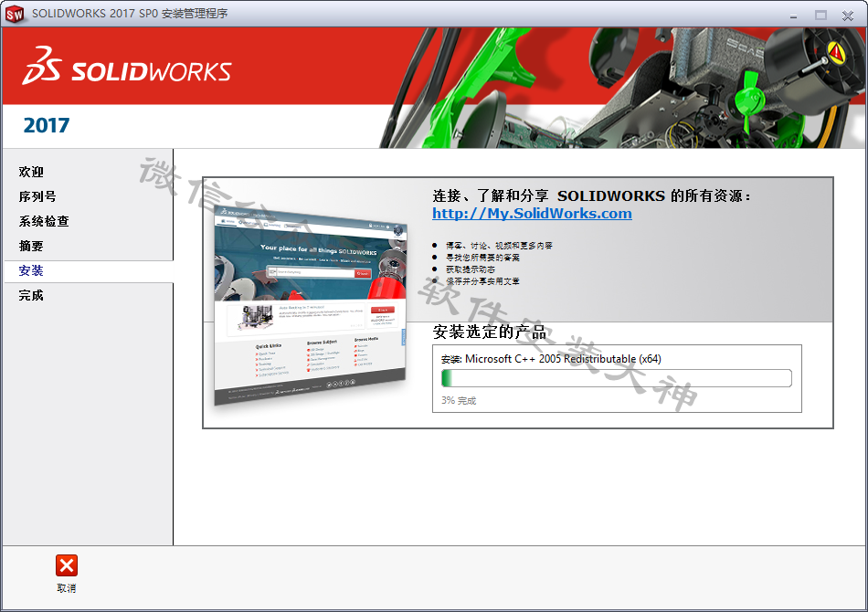Click the red X cancel icon

67,565
